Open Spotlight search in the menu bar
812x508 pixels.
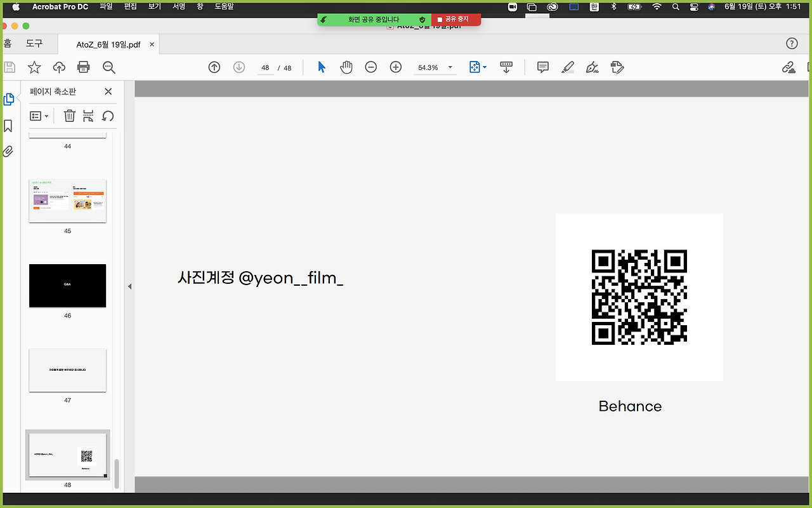676,6
